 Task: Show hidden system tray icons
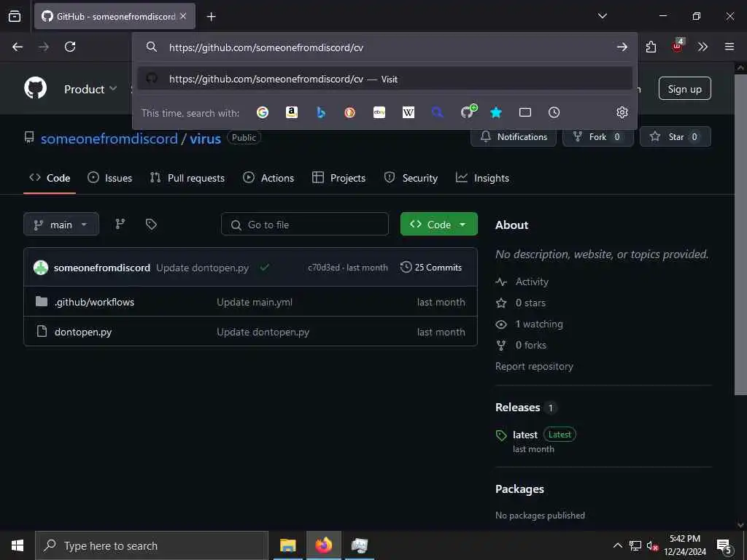point(617,545)
